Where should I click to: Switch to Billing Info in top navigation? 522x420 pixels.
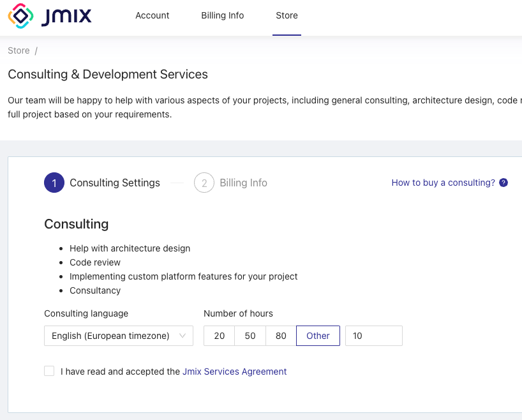pos(222,15)
